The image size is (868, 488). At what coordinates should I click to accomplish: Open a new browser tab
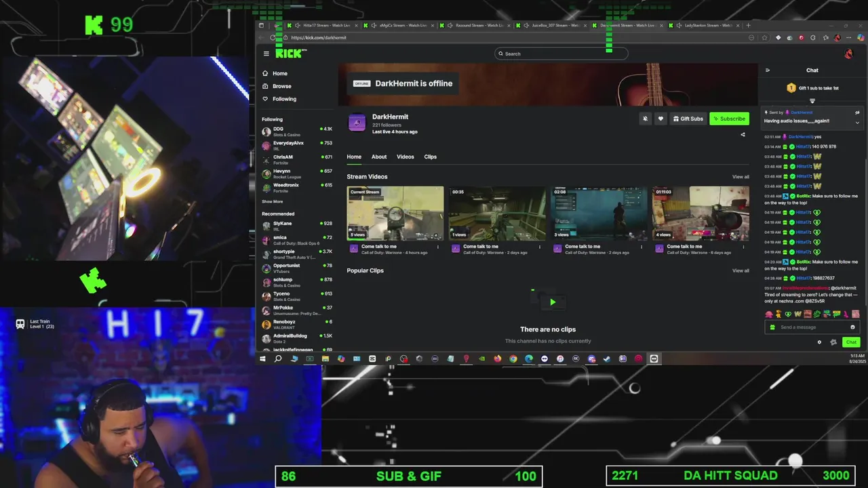click(749, 25)
